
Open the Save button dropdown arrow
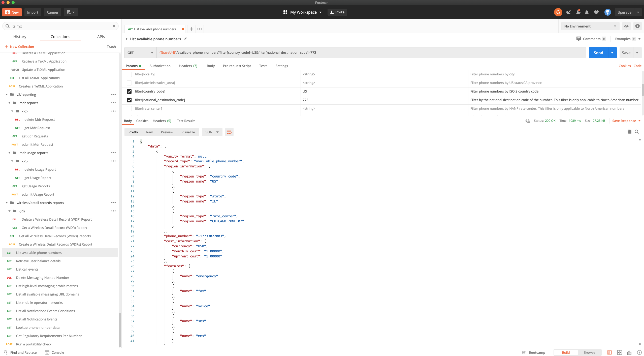(637, 53)
